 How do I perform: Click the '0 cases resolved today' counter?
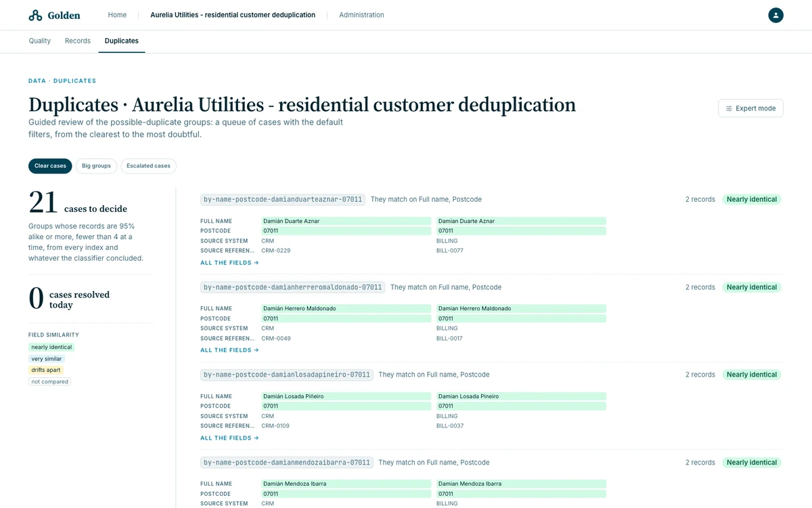(x=69, y=299)
